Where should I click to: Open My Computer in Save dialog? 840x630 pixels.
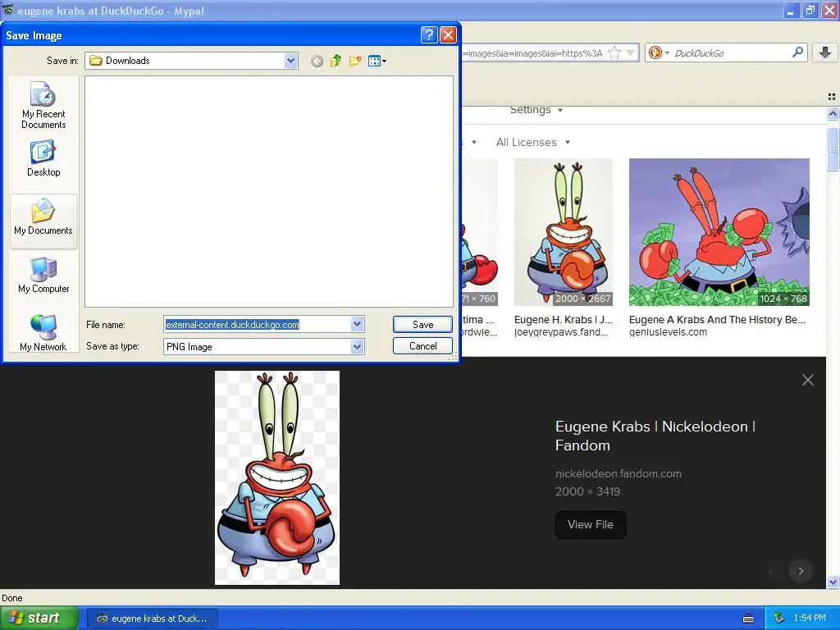[43, 275]
